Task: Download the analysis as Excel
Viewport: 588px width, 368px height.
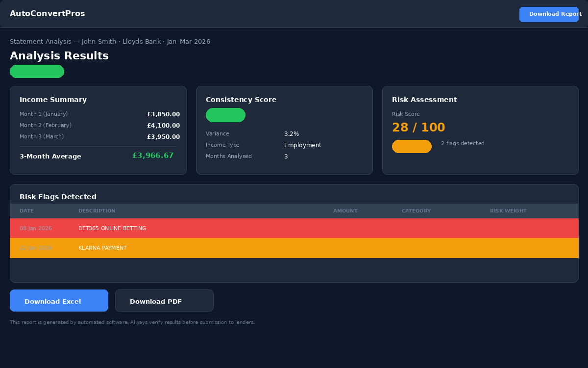Action: coord(59,301)
